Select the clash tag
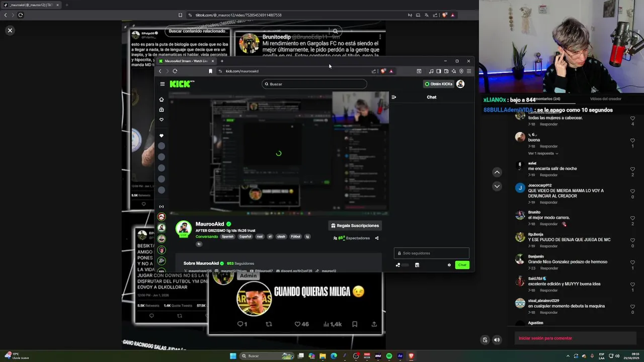The width and height of the screenshot is (644, 362). [x=281, y=237]
